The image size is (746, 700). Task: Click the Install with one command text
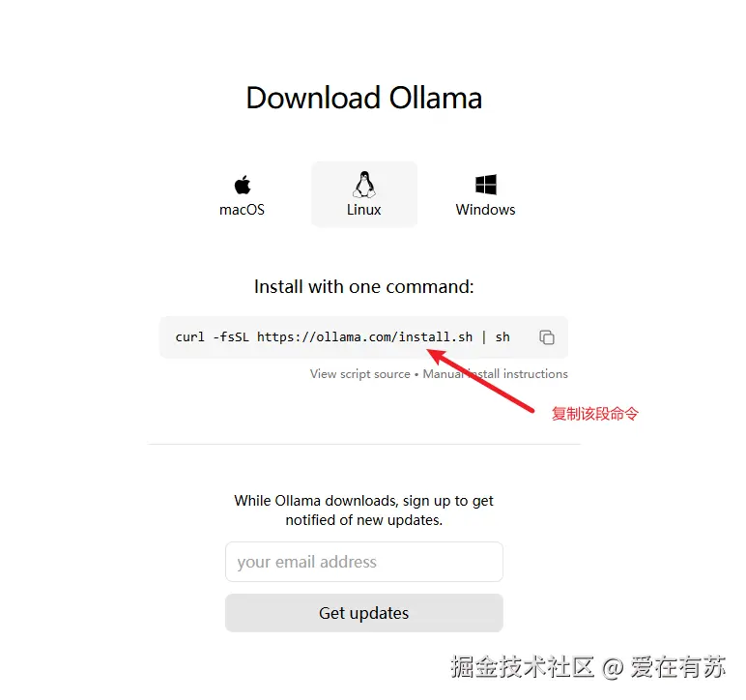click(x=364, y=286)
